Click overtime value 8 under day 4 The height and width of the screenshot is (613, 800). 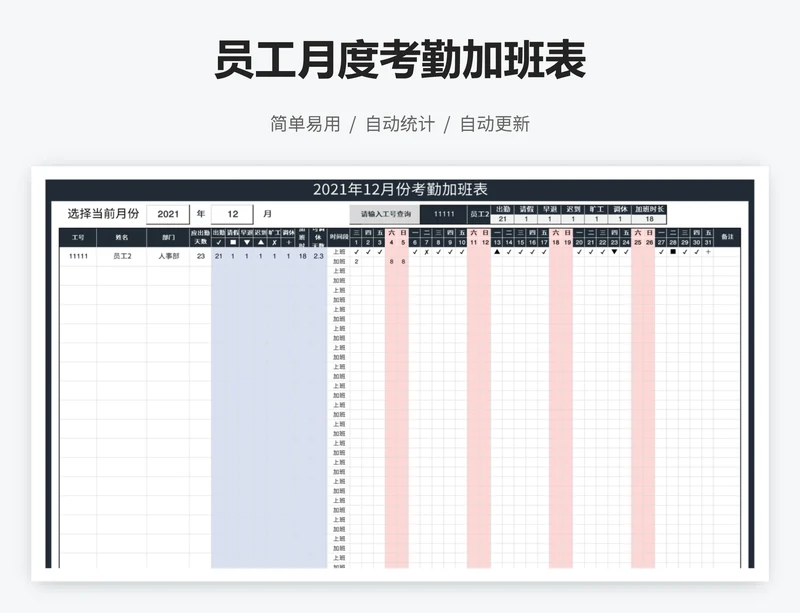click(x=391, y=261)
